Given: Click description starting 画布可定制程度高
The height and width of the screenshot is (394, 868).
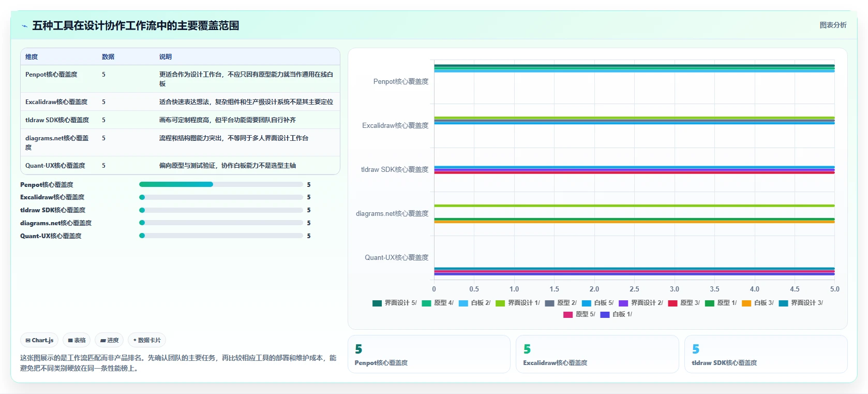Looking at the screenshot, I should coord(228,120).
